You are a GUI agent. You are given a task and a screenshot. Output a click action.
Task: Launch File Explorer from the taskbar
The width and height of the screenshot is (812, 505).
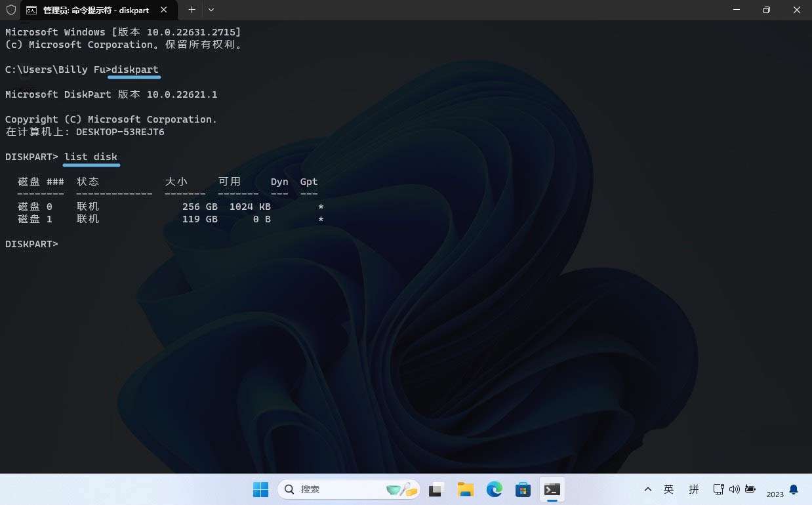tap(466, 489)
